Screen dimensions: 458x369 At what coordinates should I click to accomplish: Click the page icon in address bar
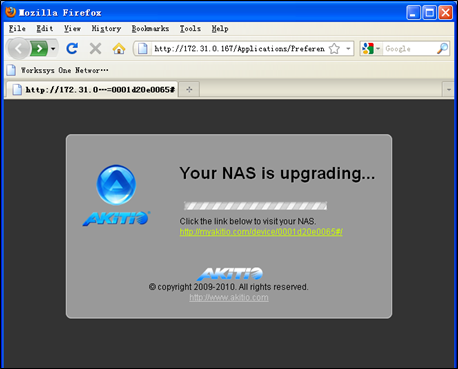pyautogui.click(x=143, y=49)
